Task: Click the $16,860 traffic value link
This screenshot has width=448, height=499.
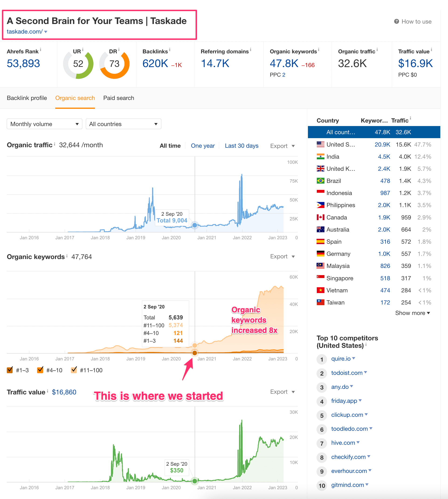Action: (64, 392)
